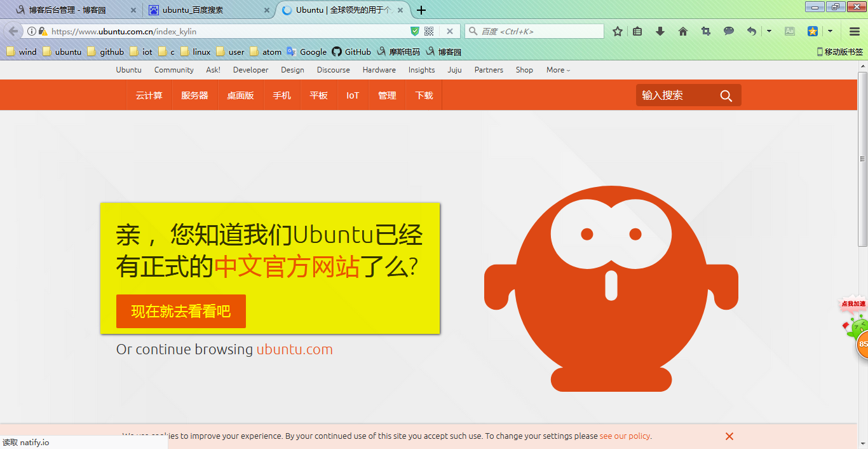
Task: Open the blue star extension icon
Action: pyautogui.click(x=813, y=31)
